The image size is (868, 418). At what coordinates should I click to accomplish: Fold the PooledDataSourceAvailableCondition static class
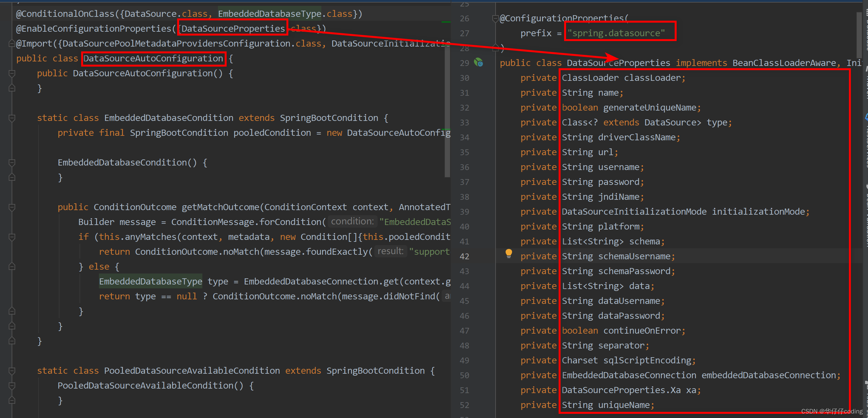(x=12, y=371)
